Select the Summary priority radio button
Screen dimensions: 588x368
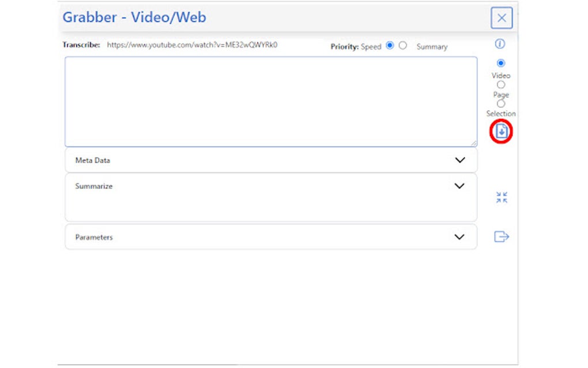point(402,46)
